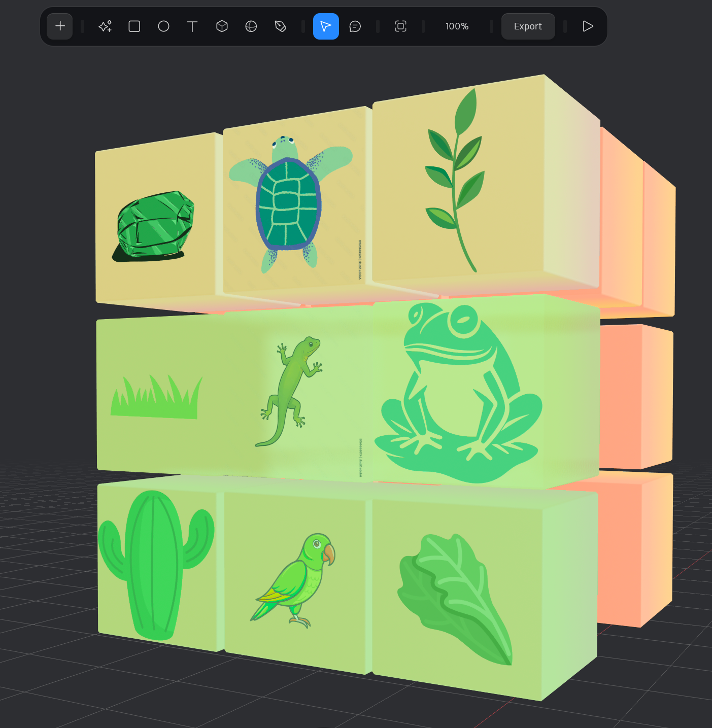The image size is (712, 728).
Task: Activate the Text tool
Action: click(x=192, y=26)
